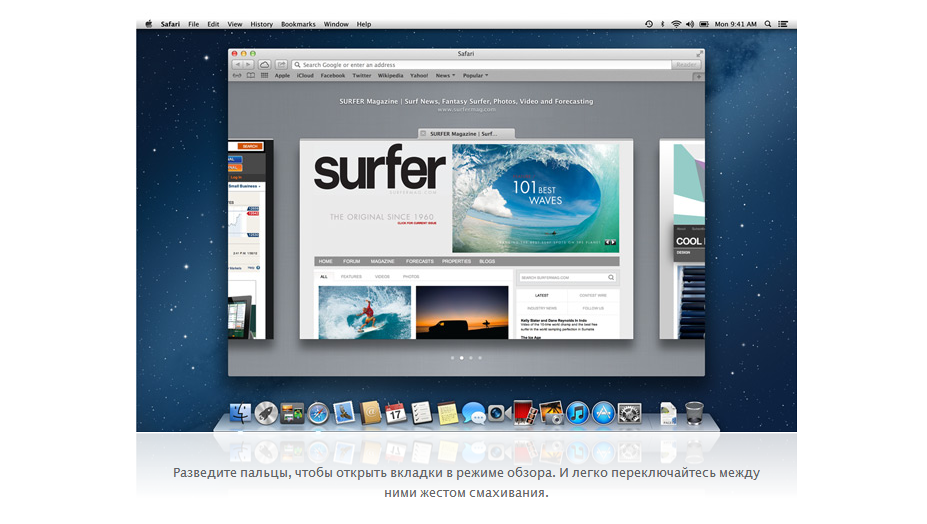
Task: Open the Wikipedia bookmark link
Action: pyautogui.click(x=390, y=76)
